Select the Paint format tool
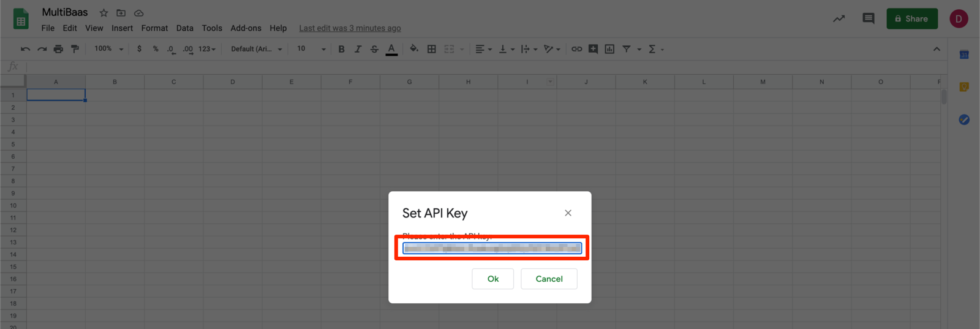The image size is (980, 329). (75, 49)
